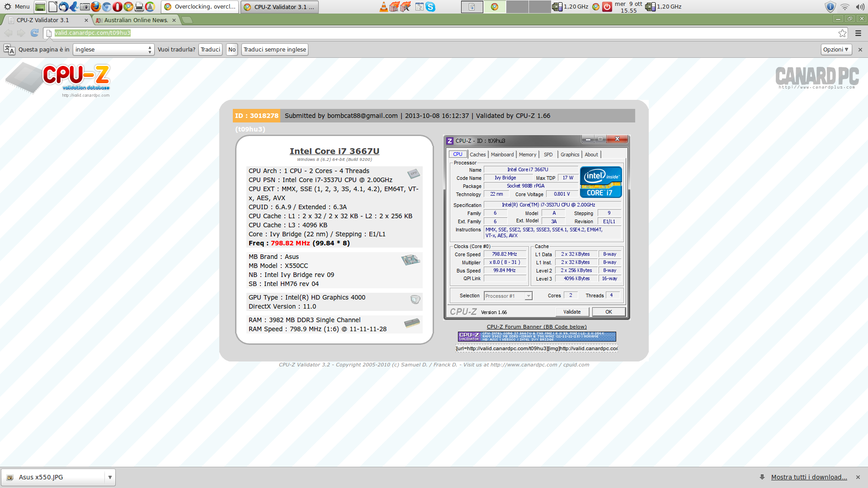Image resolution: width=868 pixels, height=488 pixels.
Task: Click No on the translate bar
Action: tap(232, 50)
